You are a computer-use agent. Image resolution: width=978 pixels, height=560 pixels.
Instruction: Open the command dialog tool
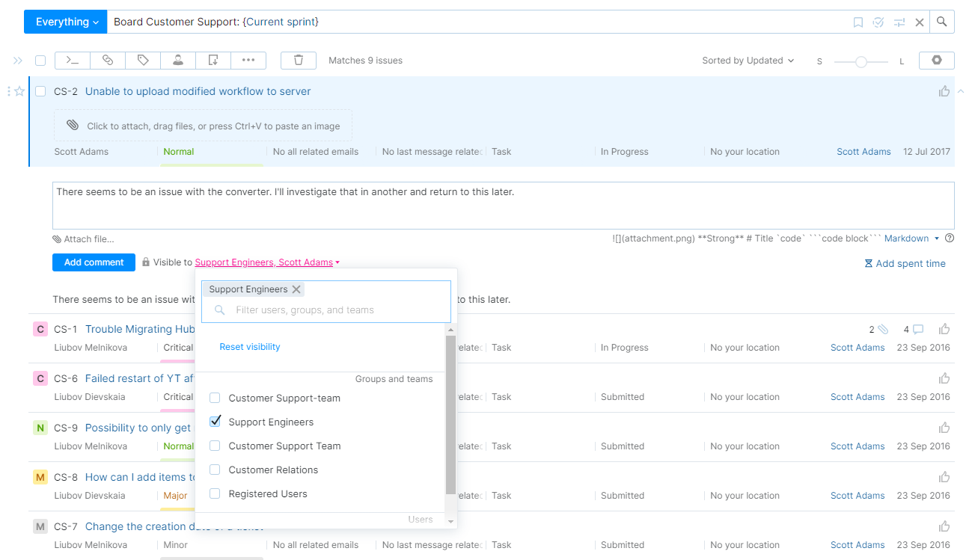click(x=72, y=60)
